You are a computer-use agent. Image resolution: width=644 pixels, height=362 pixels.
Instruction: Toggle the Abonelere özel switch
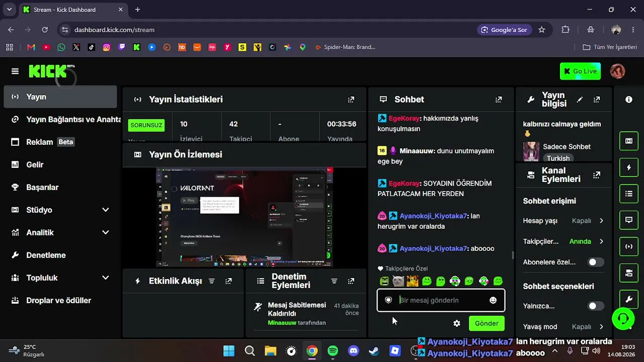pos(596,262)
